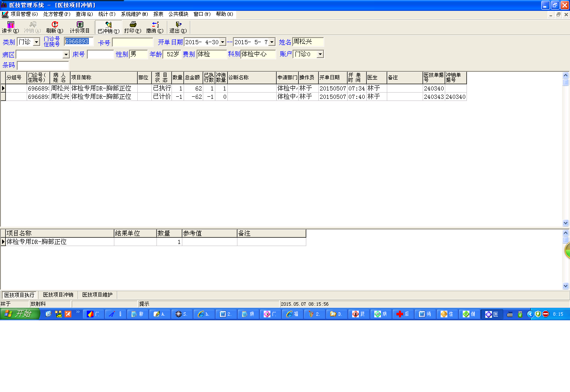Open the 项目管理(G) menu
The image size is (570, 392).
pos(24,14)
